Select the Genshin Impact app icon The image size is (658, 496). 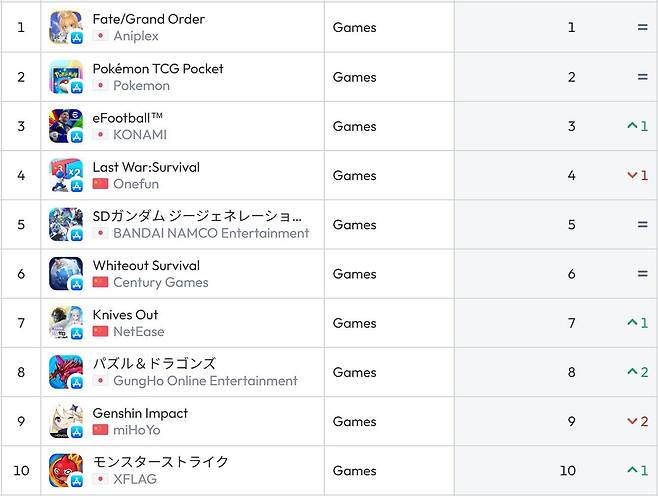click(65, 421)
